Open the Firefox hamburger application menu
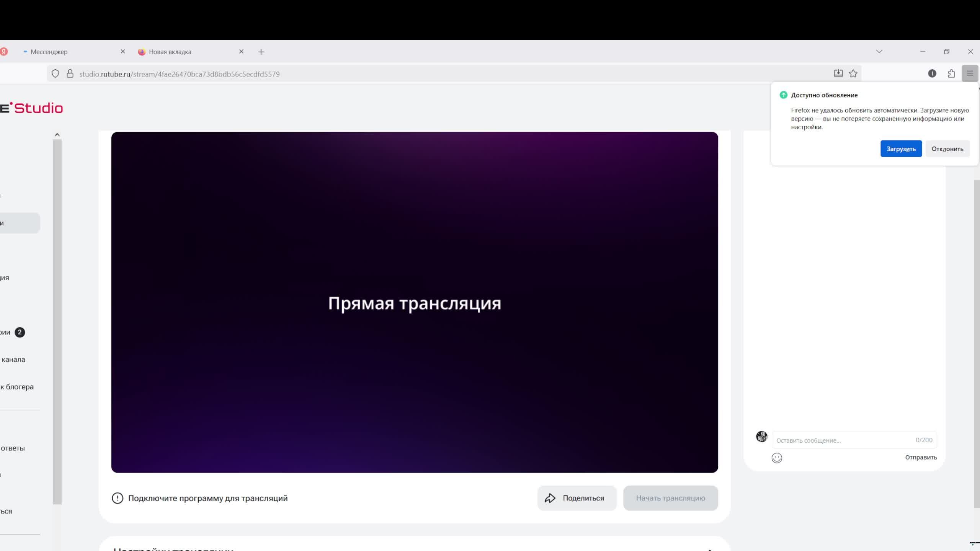This screenshot has height=551, width=980. click(x=970, y=73)
